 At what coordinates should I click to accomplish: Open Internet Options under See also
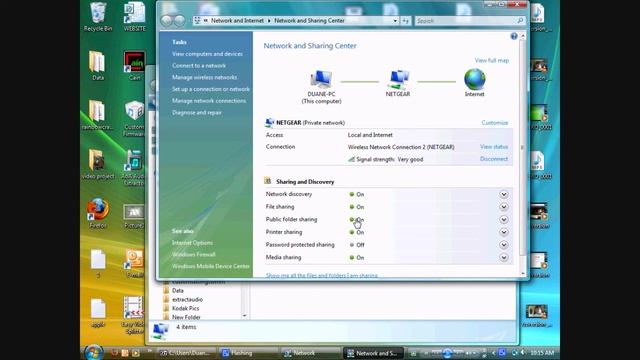(192, 243)
